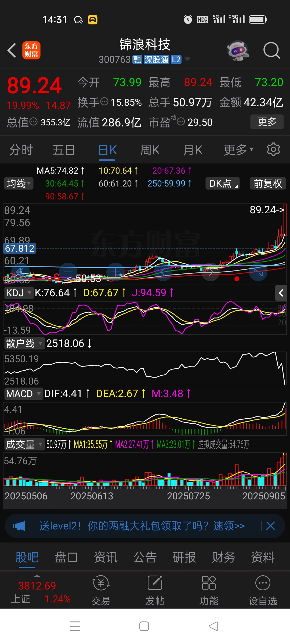This screenshot has width=290, height=644.
Task: Open 资料 tab
Action: point(263,557)
